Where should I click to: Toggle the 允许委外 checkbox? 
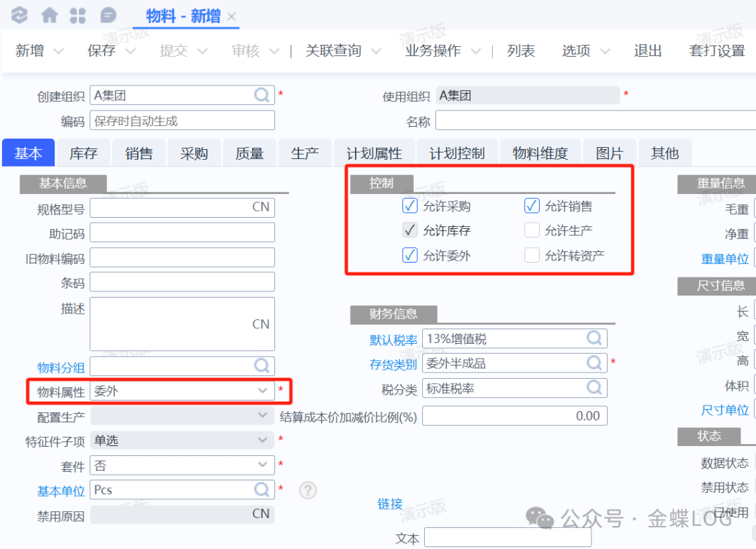point(410,256)
